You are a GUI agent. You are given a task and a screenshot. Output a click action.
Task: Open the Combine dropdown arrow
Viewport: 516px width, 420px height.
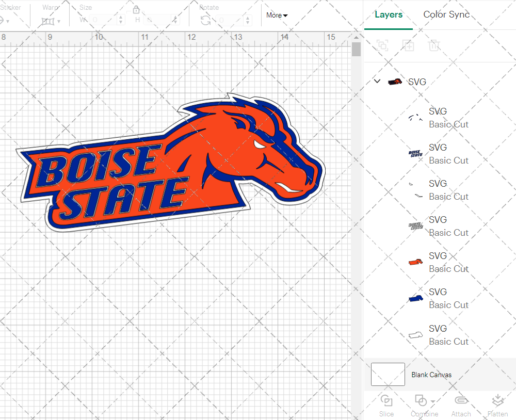(433, 401)
